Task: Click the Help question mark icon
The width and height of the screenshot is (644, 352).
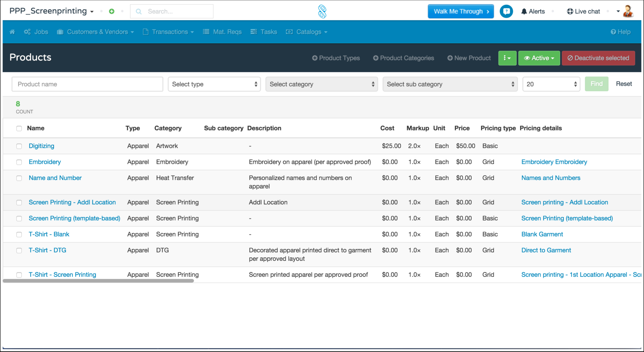Action: point(613,32)
